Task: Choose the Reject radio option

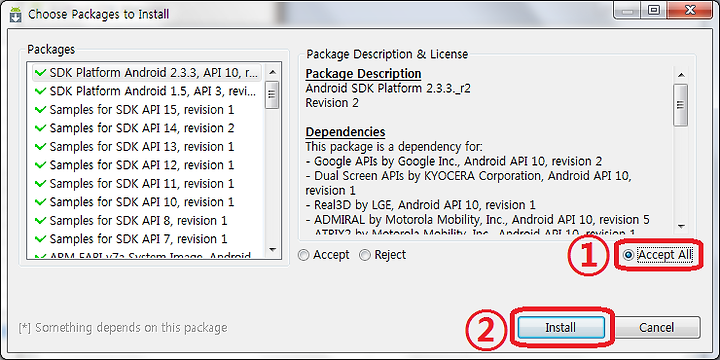Action: (382, 255)
